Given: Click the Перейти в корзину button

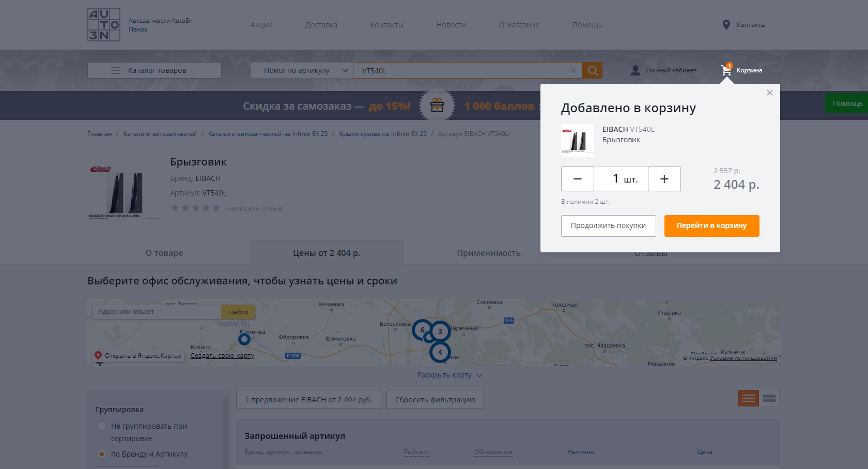Looking at the screenshot, I should [712, 226].
